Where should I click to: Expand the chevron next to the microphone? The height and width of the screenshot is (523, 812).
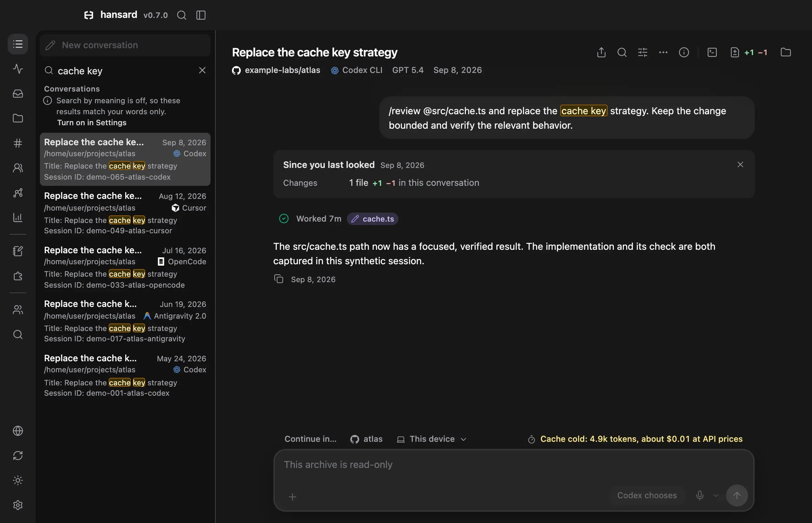716,495
